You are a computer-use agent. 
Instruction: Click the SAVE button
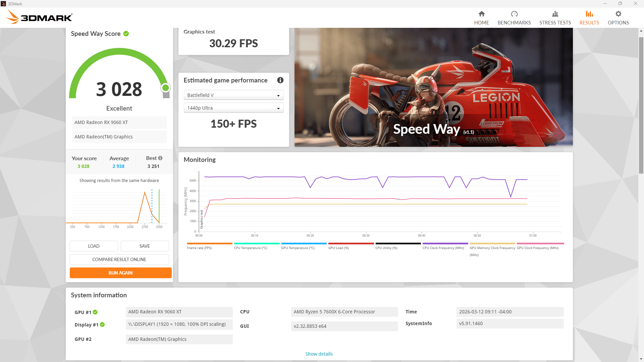click(145, 246)
